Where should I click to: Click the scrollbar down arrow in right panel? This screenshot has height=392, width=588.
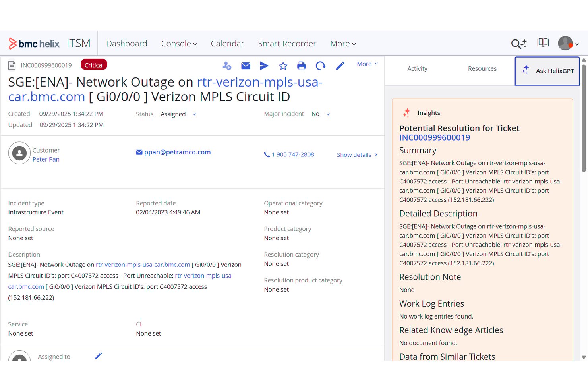tap(584, 357)
